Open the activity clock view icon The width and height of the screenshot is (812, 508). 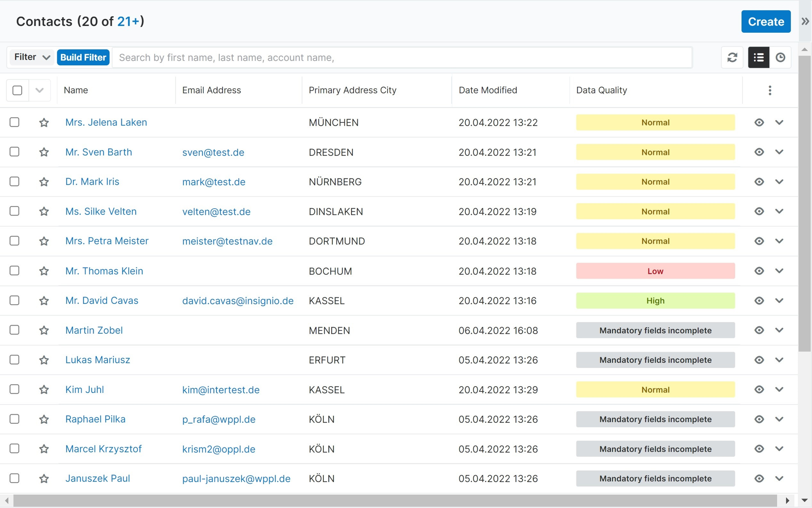[x=780, y=57]
